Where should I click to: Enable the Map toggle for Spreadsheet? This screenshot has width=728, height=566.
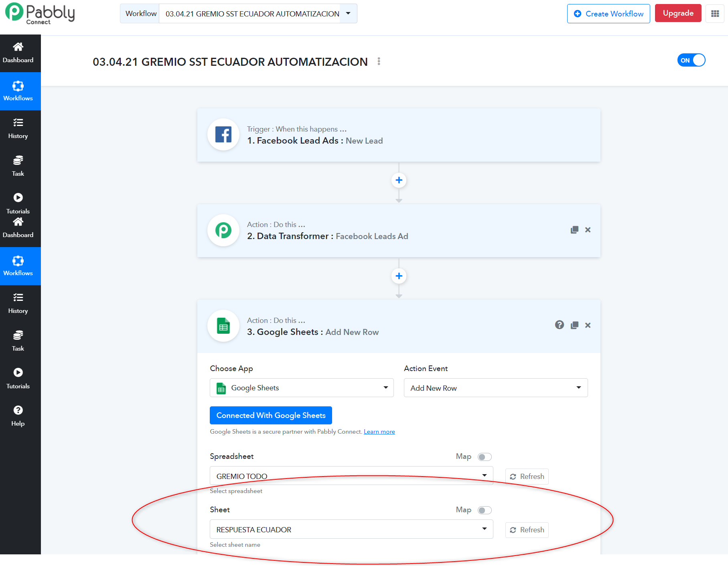click(485, 457)
